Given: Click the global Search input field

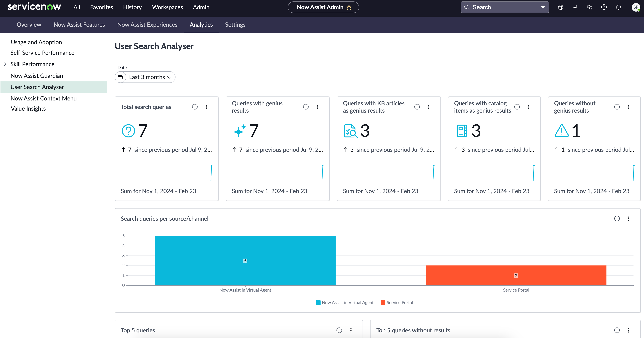Looking at the screenshot, I should coord(499,7).
